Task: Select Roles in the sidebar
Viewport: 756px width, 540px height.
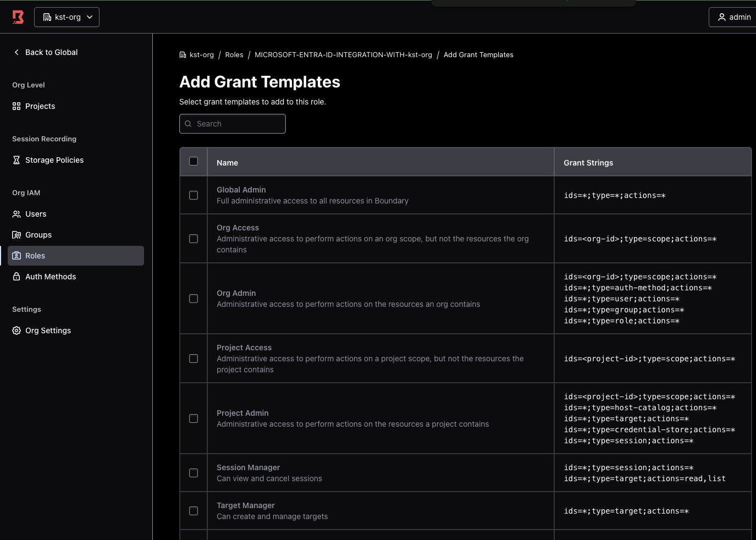Action: coord(76,256)
